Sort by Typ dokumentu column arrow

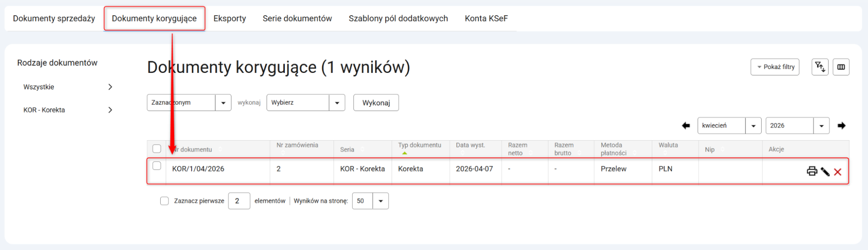click(x=404, y=153)
